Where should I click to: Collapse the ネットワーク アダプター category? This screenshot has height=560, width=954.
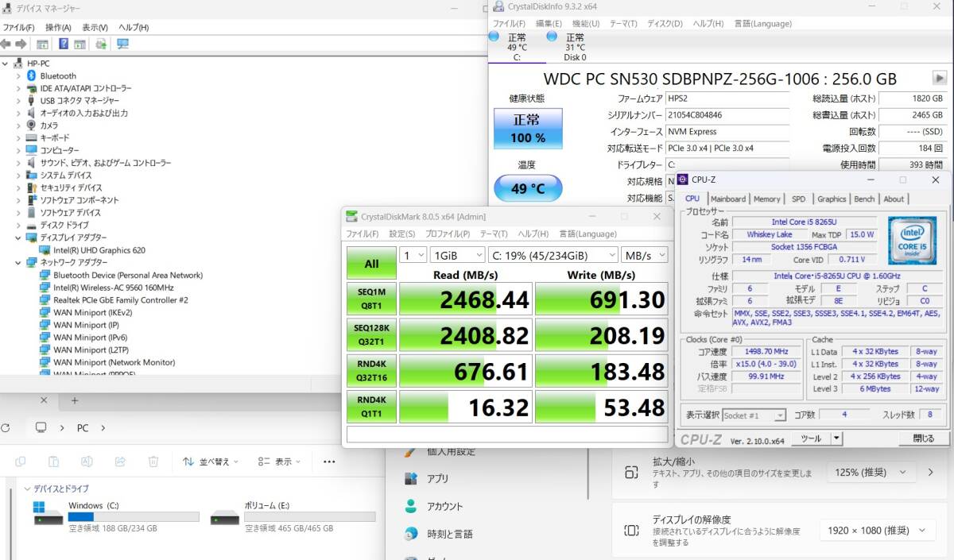[18, 262]
